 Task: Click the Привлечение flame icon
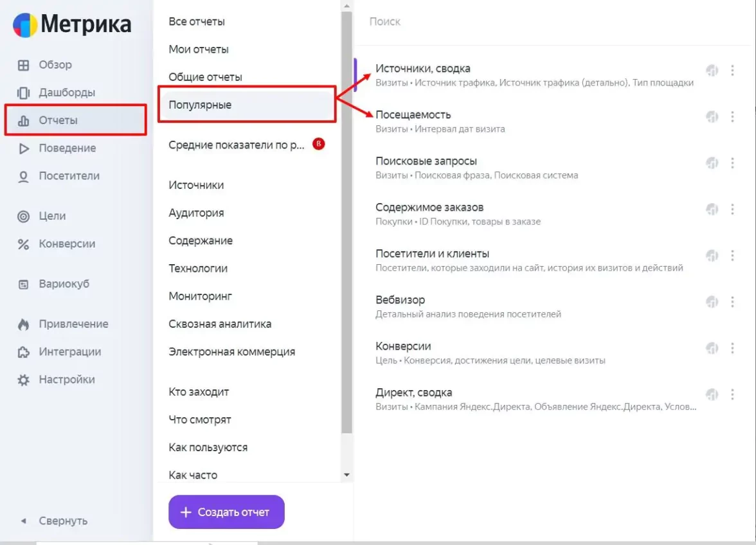23,325
